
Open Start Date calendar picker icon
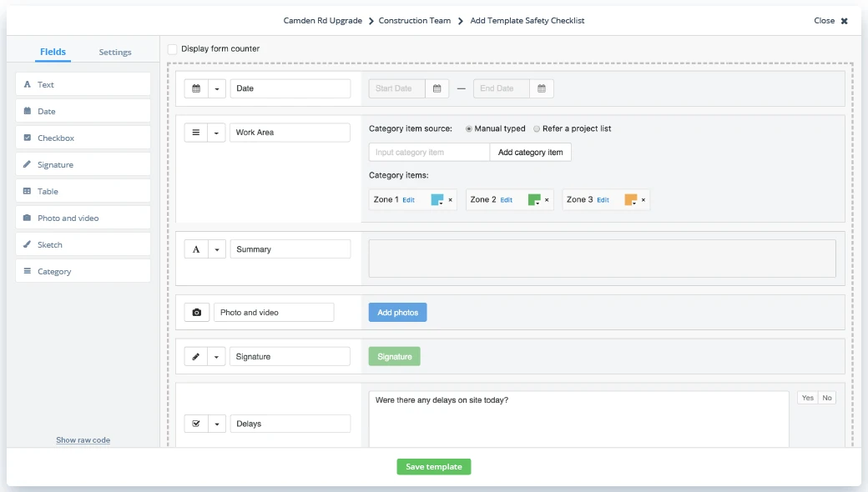click(437, 88)
